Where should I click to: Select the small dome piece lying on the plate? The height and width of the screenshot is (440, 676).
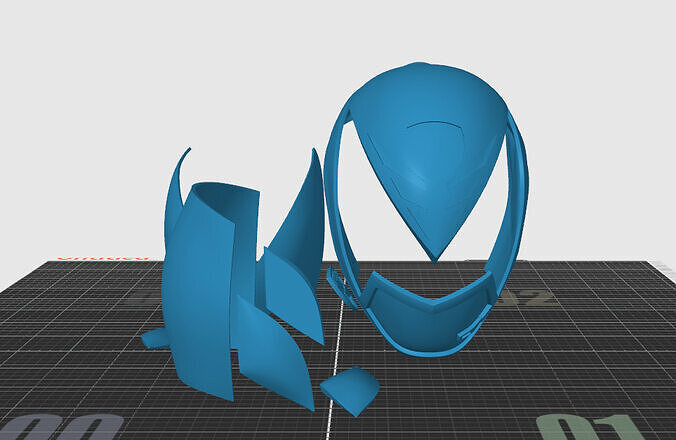(x=350, y=390)
